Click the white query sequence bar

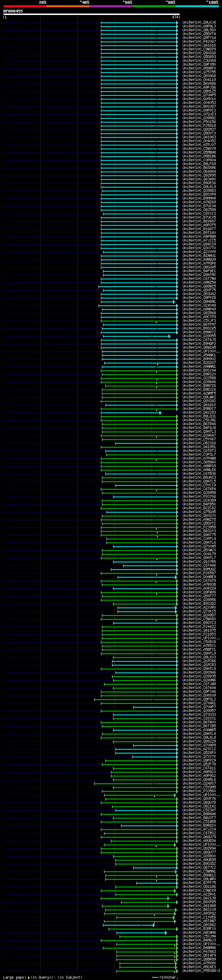[x=92, y=14]
